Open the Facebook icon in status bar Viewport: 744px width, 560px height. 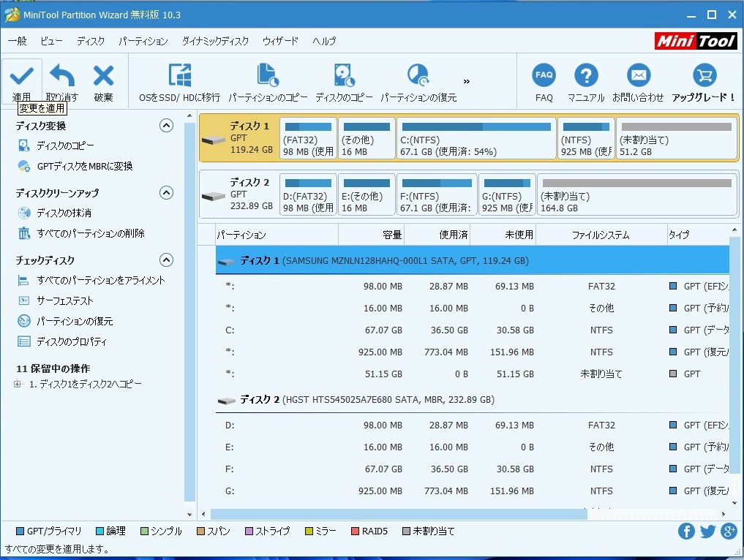(686, 531)
